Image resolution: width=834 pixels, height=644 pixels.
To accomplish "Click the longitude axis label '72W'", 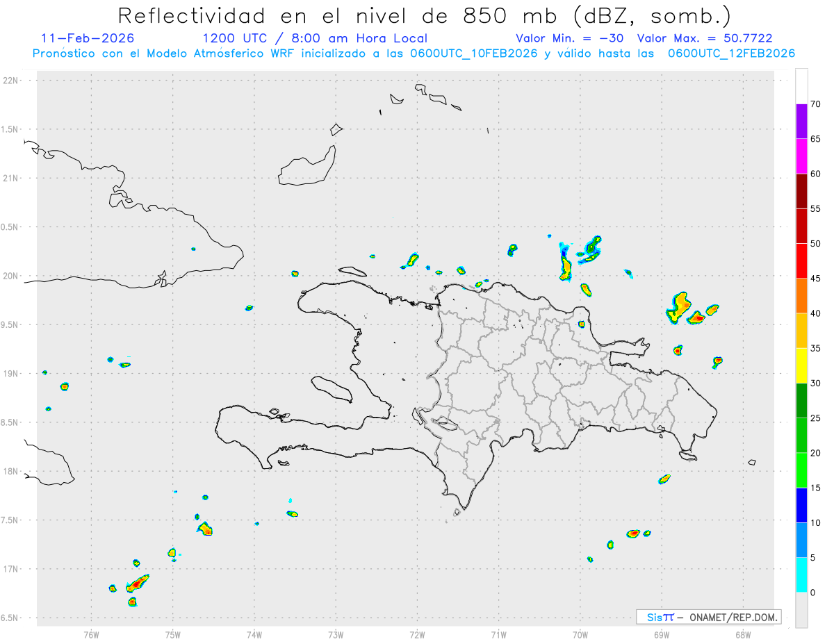I will (x=417, y=634).
